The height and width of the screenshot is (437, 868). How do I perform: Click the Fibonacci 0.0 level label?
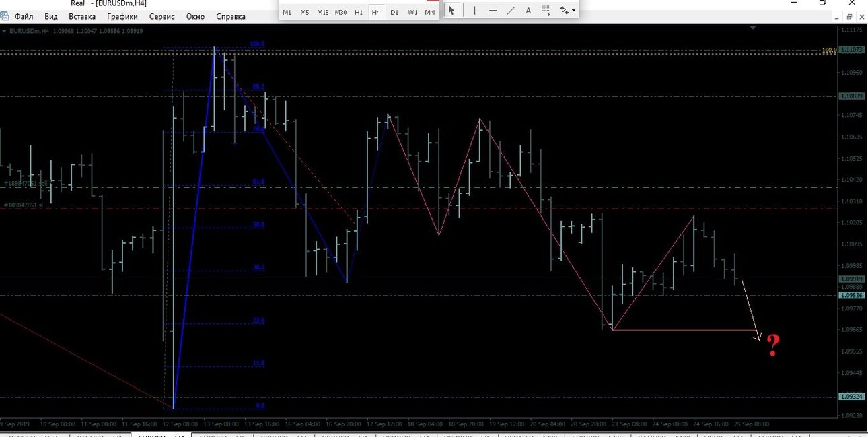coord(260,406)
